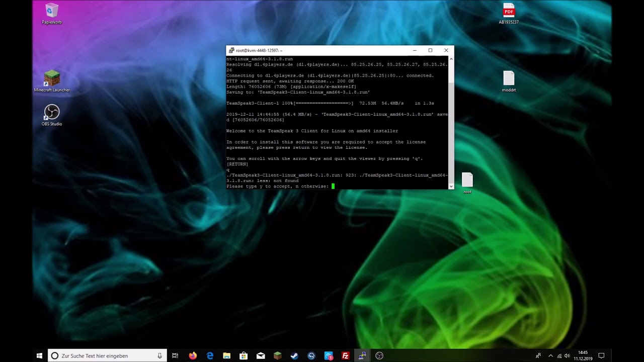
Task: Click the Cortana circle icon in the search box
Action: pos(55,355)
